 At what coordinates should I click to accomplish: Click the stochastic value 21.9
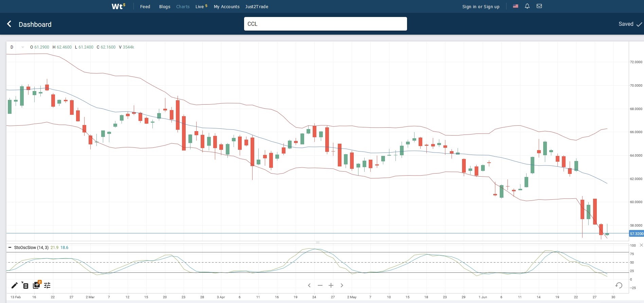pyautogui.click(x=54, y=248)
